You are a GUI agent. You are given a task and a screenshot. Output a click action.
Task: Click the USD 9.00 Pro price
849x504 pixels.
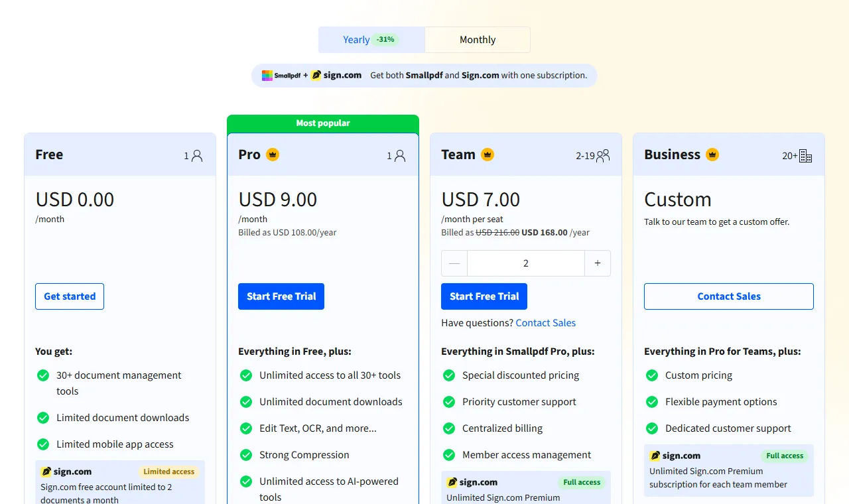(278, 200)
